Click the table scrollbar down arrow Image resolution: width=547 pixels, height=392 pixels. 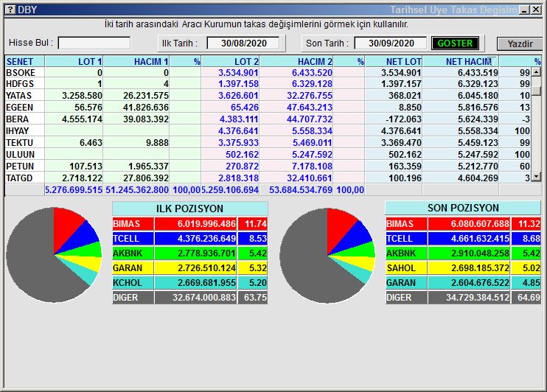536,177
